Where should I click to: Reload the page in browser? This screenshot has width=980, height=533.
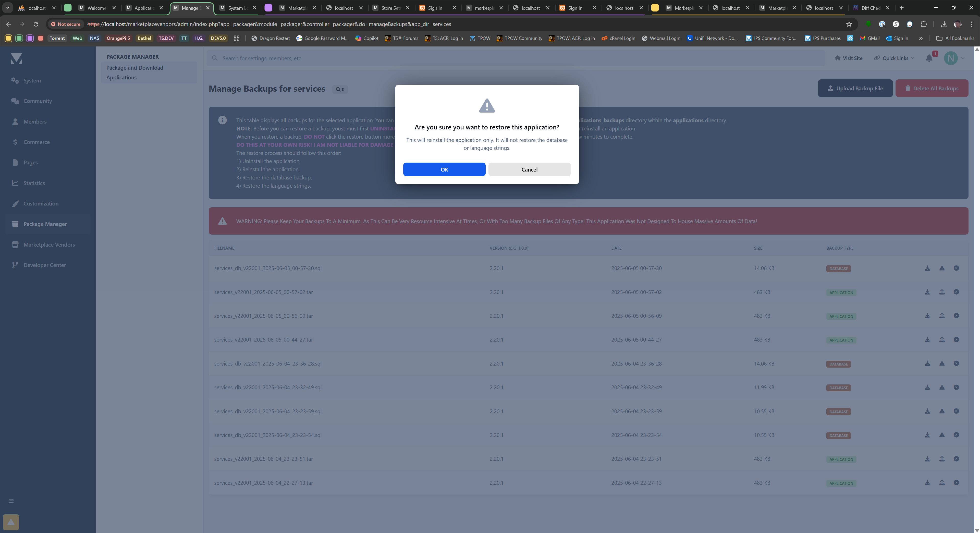coord(36,24)
